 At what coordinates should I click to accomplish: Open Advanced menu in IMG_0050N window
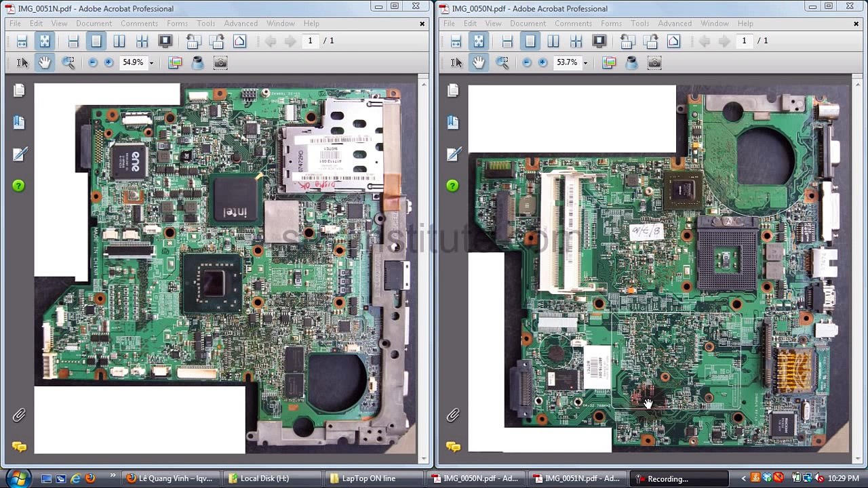coord(675,23)
